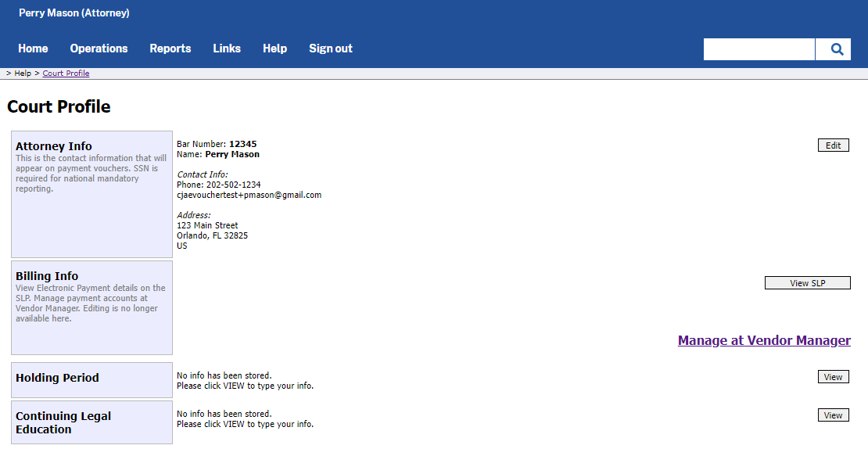Select the Attorney Info section heading
This screenshot has height=456, width=868.
coord(54,146)
